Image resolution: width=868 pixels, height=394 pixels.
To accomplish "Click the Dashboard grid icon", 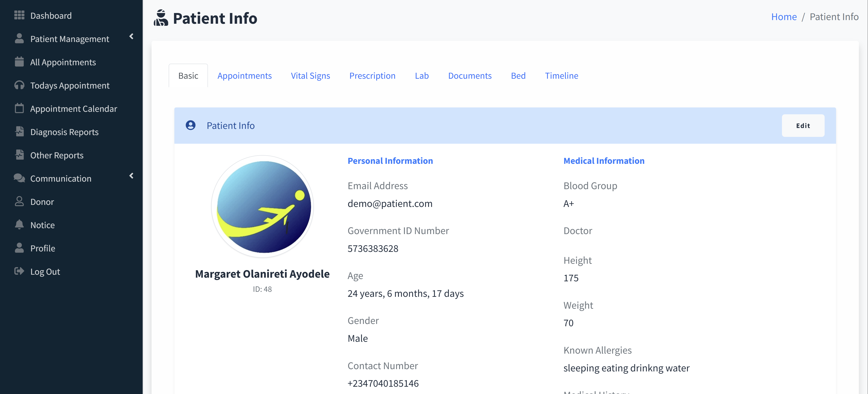I will (19, 15).
